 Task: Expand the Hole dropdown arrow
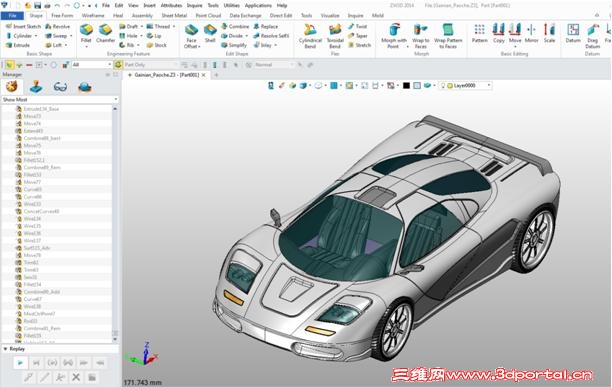pos(141,36)
